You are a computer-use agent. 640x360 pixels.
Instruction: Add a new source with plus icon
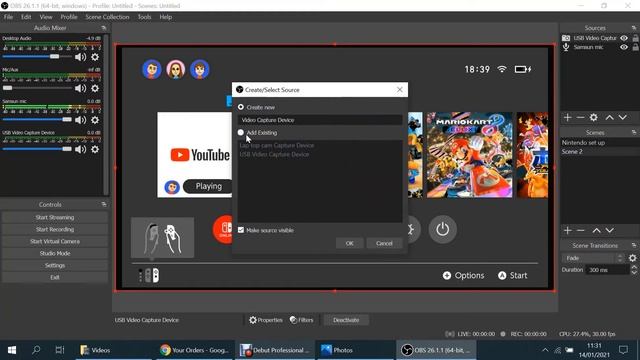tap(567, 118)
